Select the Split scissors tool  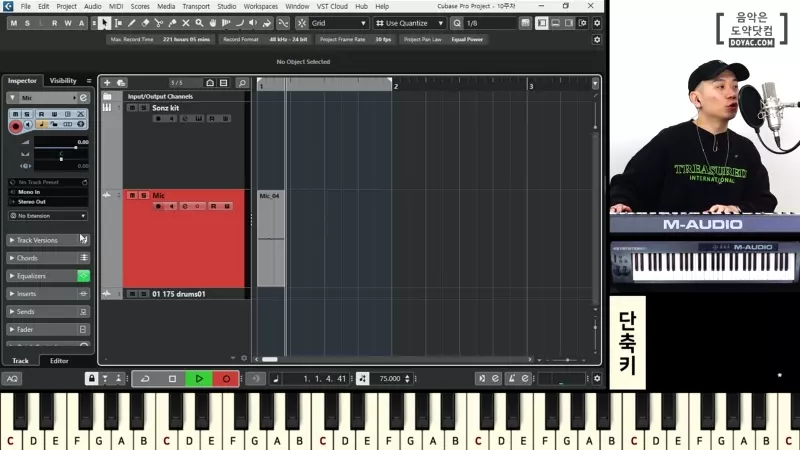pos(159,23)
